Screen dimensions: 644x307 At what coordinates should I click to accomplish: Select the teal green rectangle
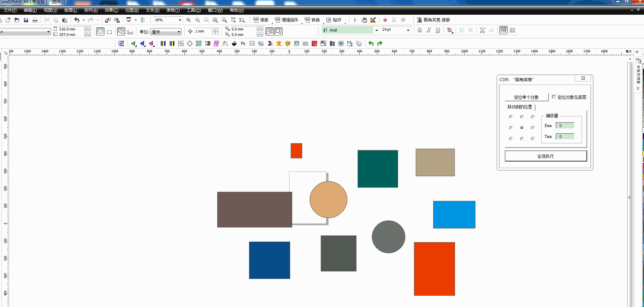tap(378, 169)
